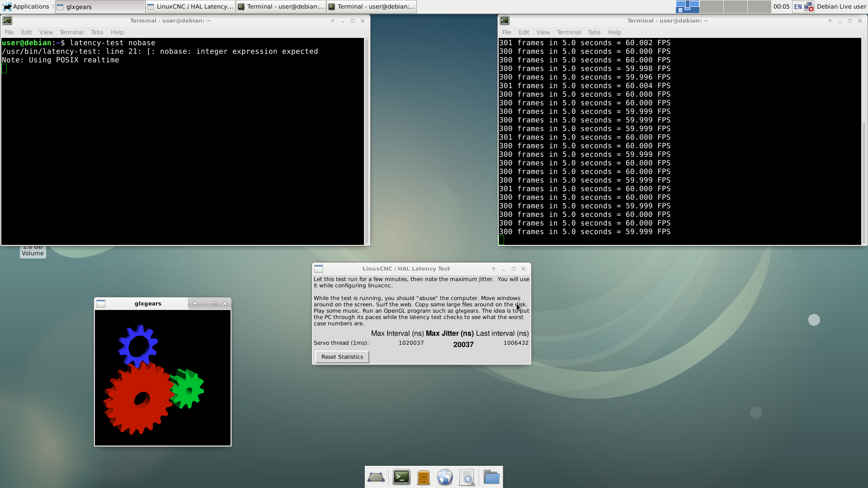This screenshot has height=488, width=868.
Task: Open the file manager cabinet icon in dock
Action: [x=423, y=477]
